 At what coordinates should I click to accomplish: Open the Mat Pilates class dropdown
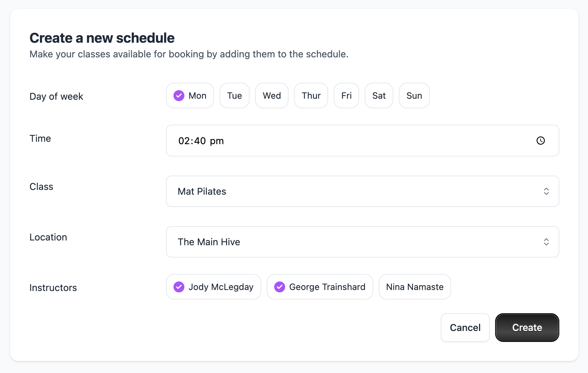[x=362, y=191]
